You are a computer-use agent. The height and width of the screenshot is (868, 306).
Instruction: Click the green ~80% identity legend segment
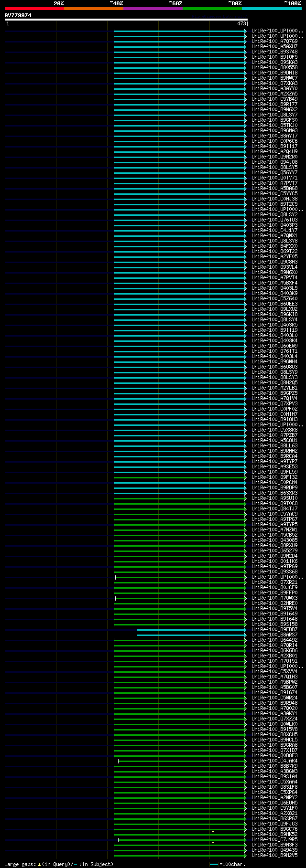point(212,9)
